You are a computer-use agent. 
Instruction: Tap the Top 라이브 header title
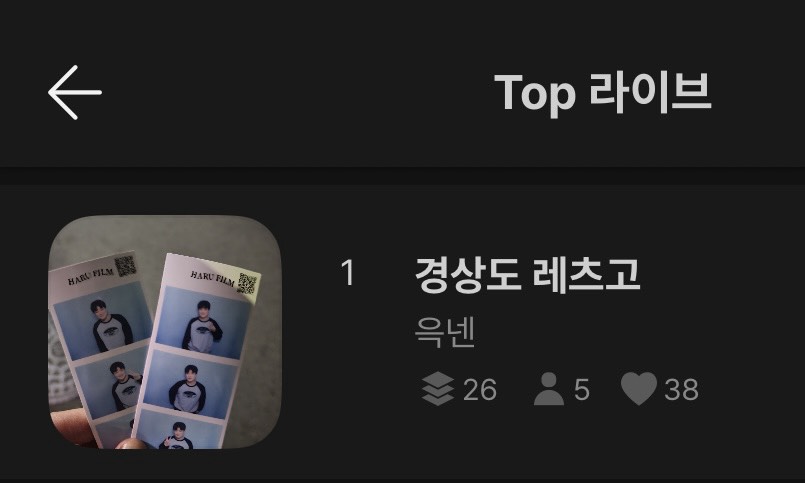[602, 93]
